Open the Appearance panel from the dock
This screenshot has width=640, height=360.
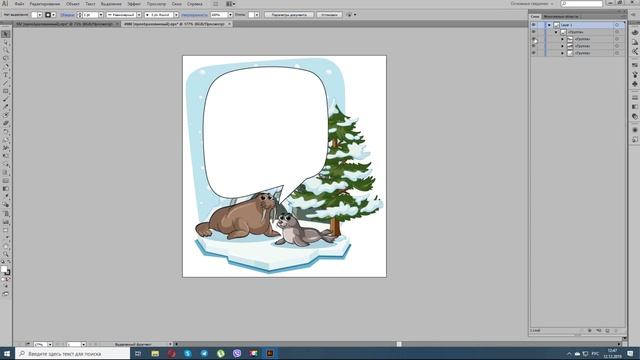click(635, 130)
